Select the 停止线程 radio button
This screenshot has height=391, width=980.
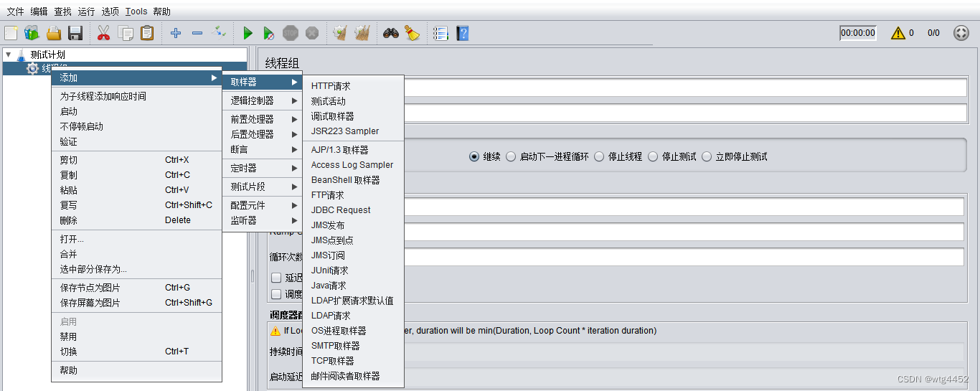599,156
